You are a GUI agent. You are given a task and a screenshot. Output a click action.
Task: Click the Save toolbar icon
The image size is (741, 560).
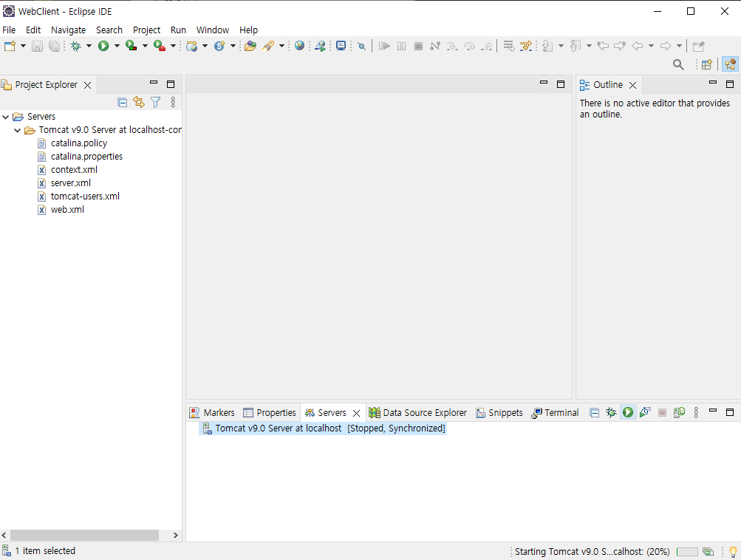click(37, 46)
